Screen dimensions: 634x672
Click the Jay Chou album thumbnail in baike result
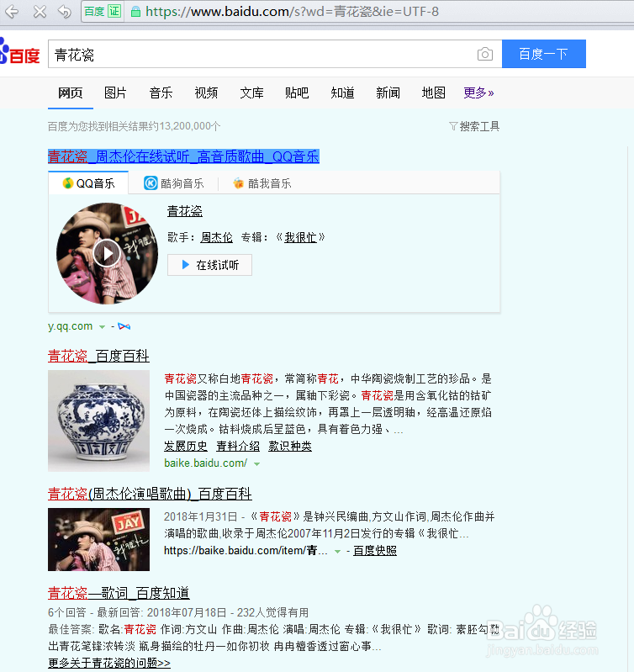click(98, 540)
